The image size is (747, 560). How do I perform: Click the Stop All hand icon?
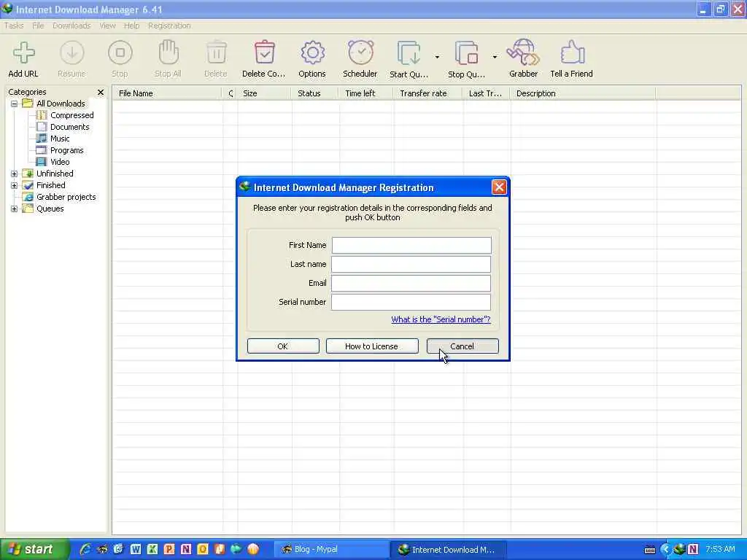[169, 52]
